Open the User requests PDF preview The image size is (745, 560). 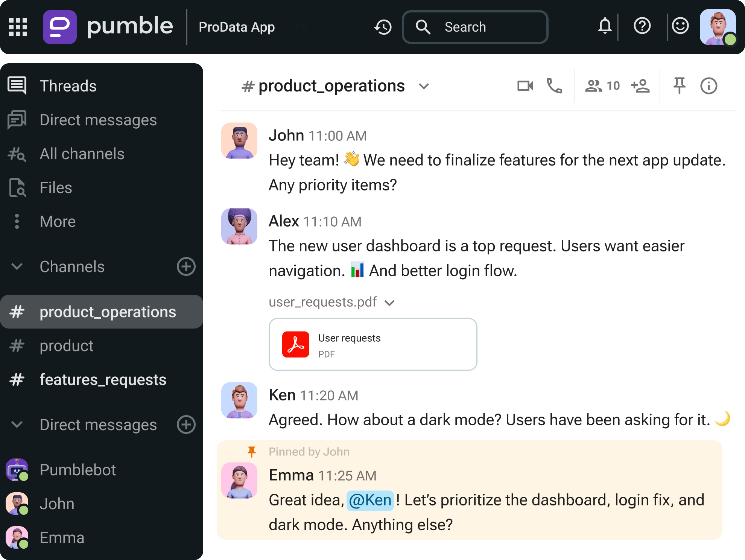(373, 344)
